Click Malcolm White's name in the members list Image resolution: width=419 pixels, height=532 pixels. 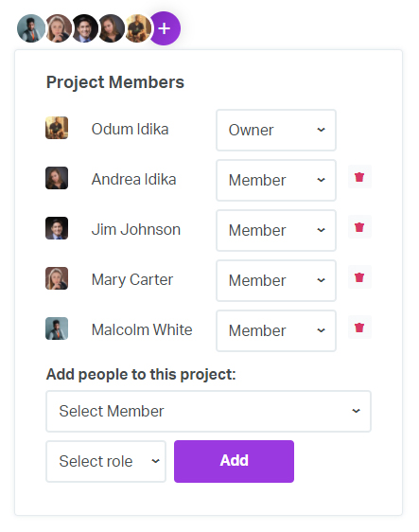pos(142,329)
